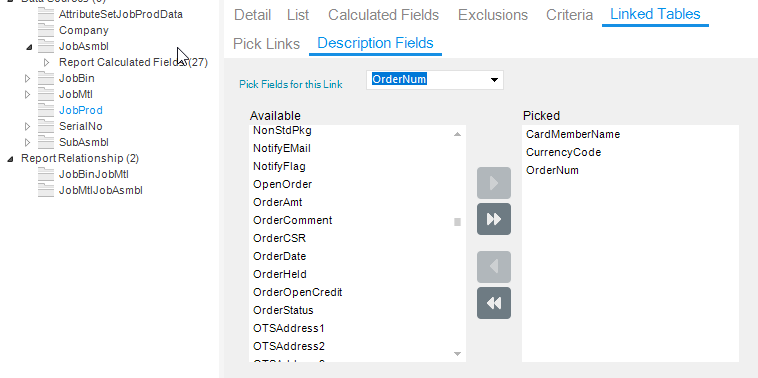Select CurrencyCode in Picked list
Viewport: 758px width, 378px height.
564,152
